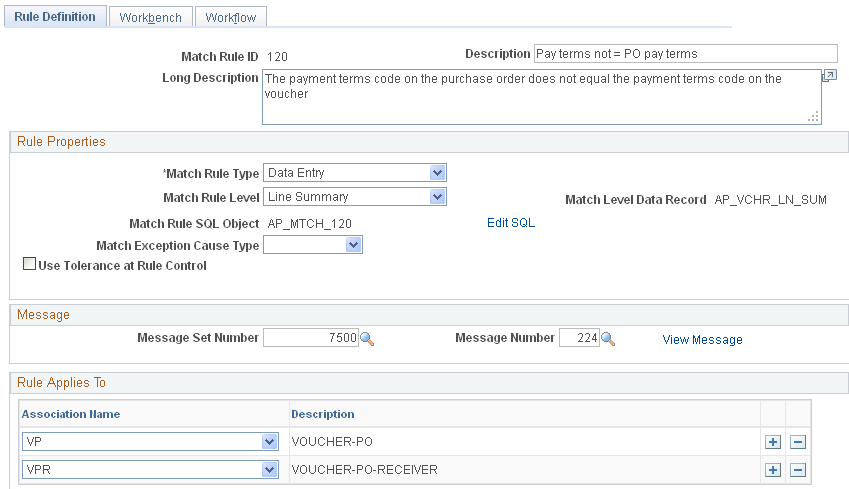Open the Long Description pop-out editor icon
This screenshot has width=849, height=489.
click(x=829, y=76)
